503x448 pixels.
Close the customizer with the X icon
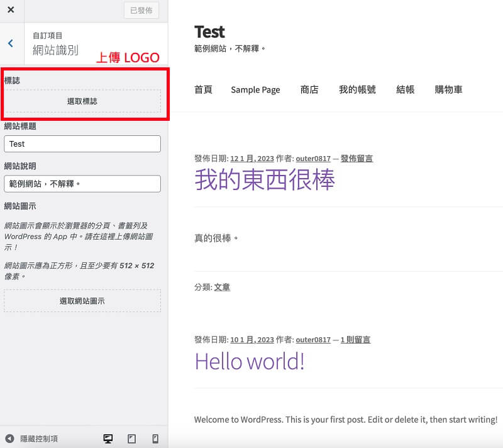click(11, 10)
